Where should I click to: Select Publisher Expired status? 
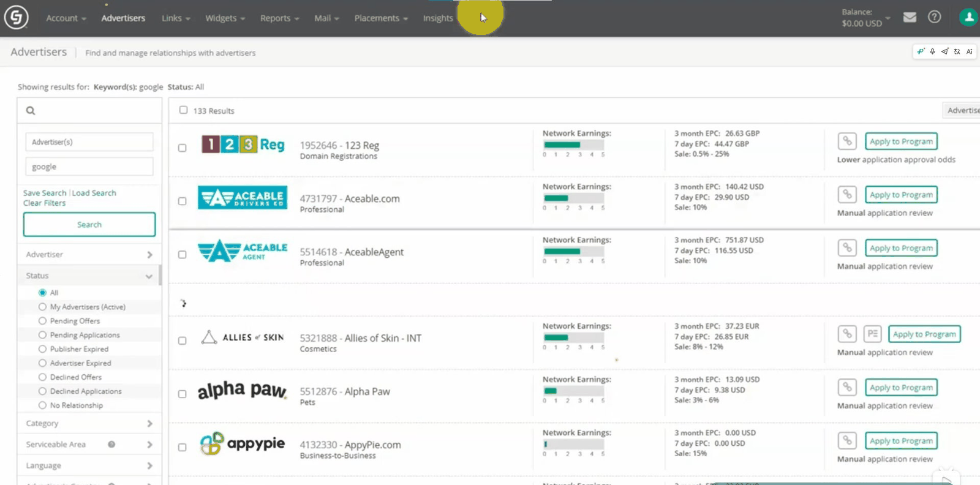tap(42, 349)
